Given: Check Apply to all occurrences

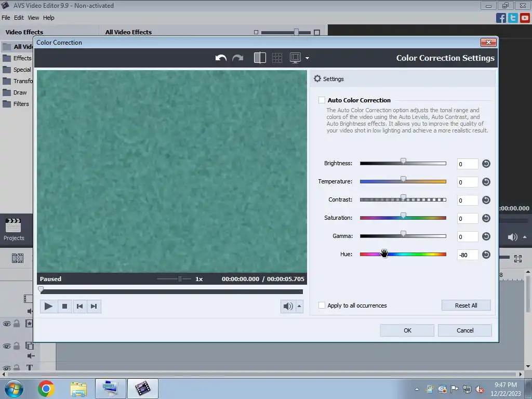Looking at the screenshot, I should (322, 305).
